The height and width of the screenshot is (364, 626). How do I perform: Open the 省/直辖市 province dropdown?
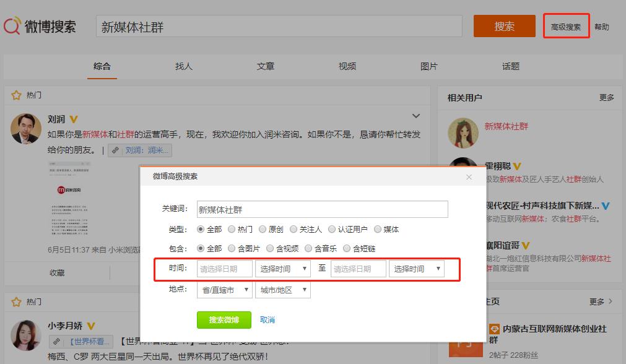point(224,289)
